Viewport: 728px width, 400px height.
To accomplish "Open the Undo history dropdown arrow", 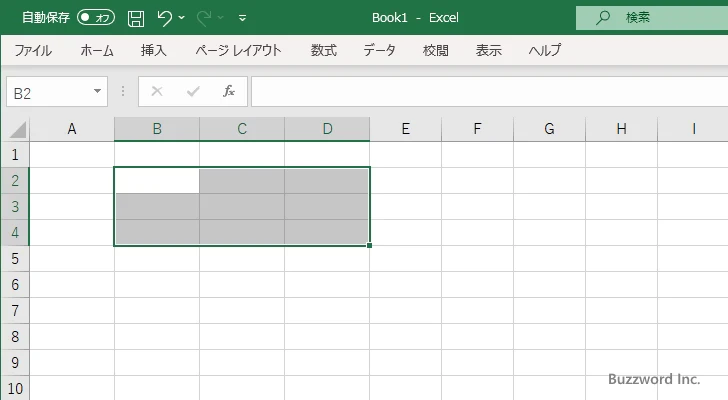I will coord(182,18).
